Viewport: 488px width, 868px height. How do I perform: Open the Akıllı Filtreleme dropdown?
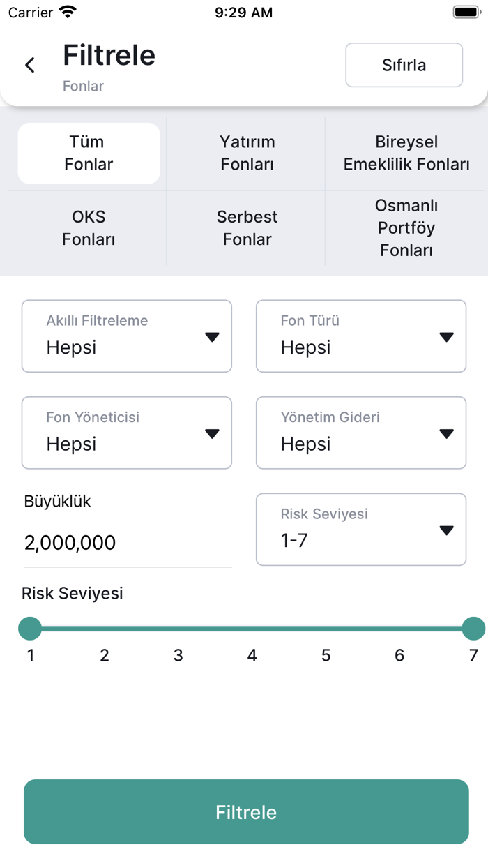point(126,336)
